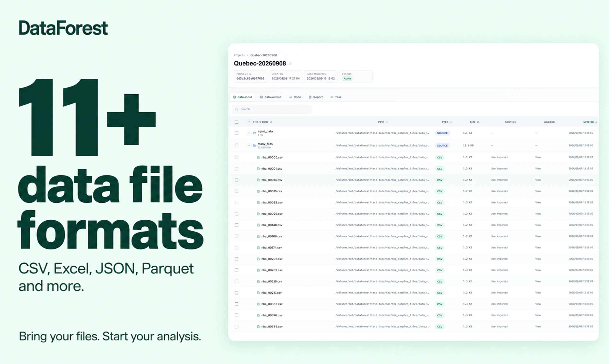Viewport: 609px width, 364px height.
Task: Click the CSV badge for nba_00174.csv
Action: point(440,248)
